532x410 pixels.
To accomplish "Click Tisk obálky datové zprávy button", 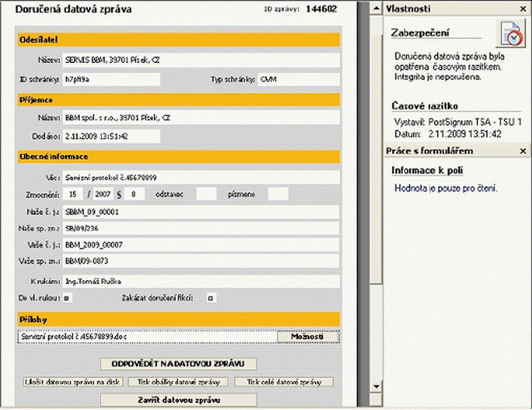I will pyautogui.click(x=178, y=382).
